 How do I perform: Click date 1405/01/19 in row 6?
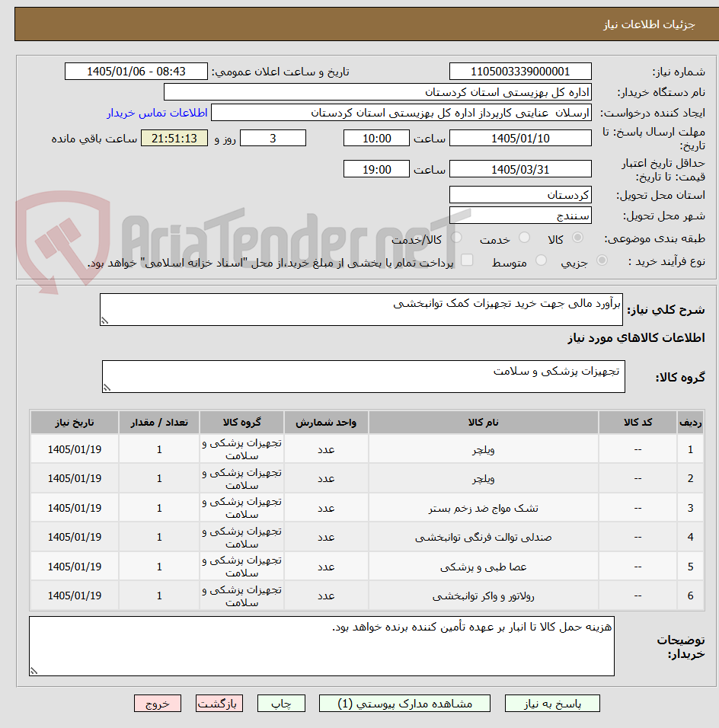coord(75,595)
